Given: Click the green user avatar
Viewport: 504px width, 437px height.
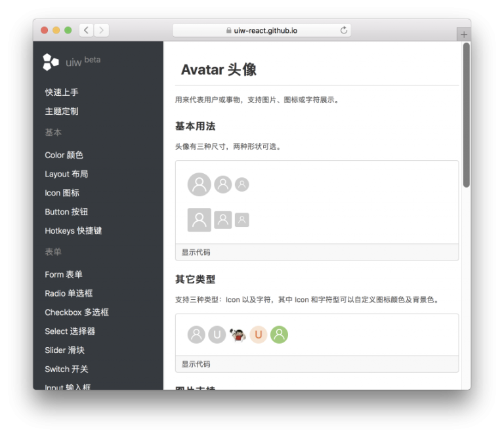Looking at the screenshot, I should 279,335.
